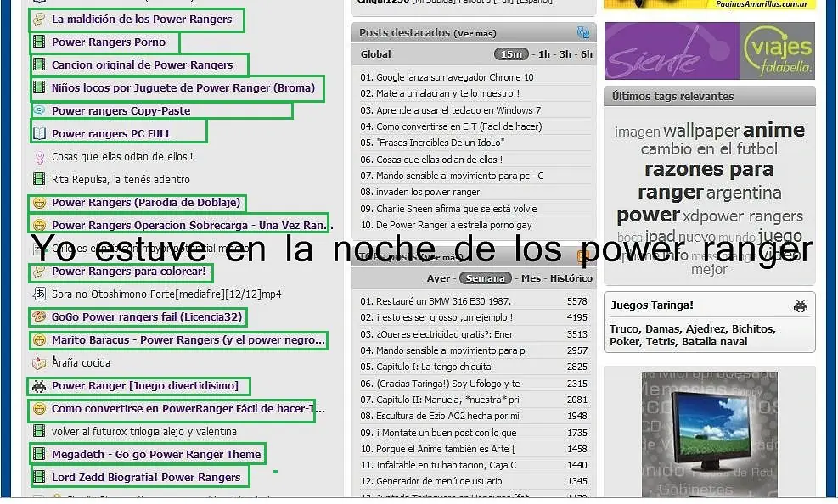Switch TOPs posts to Mes
838x504 pixels.
pos(531,278)
